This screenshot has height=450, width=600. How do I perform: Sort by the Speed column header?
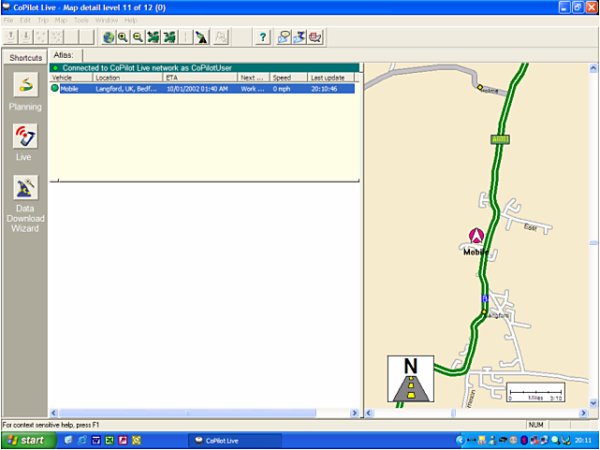click(x=289, y=78)
